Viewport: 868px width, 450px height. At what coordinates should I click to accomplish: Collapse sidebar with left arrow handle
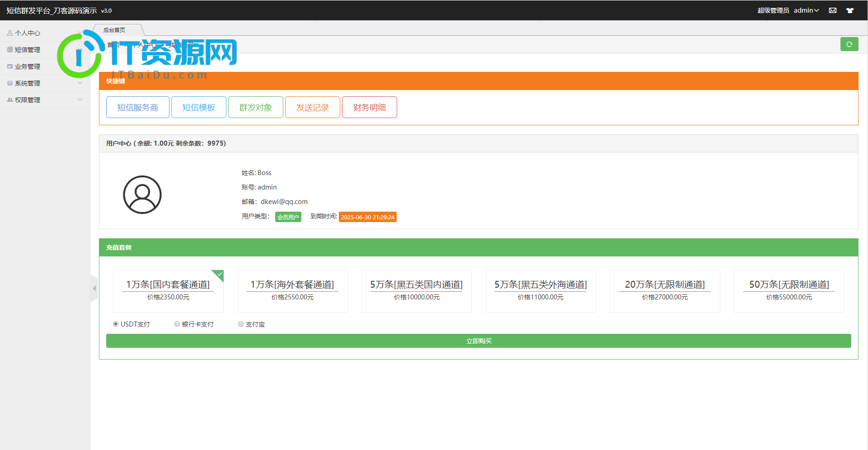click(94, 288)
